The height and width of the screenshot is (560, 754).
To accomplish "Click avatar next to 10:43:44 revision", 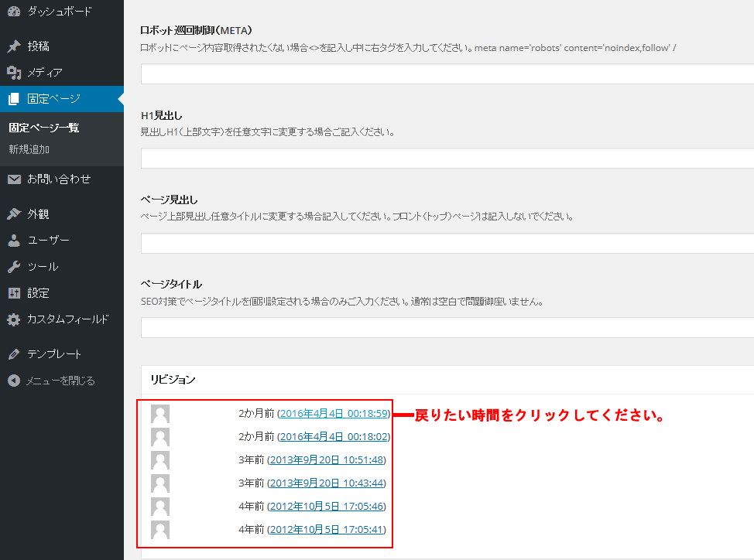I will click(160, 483).
